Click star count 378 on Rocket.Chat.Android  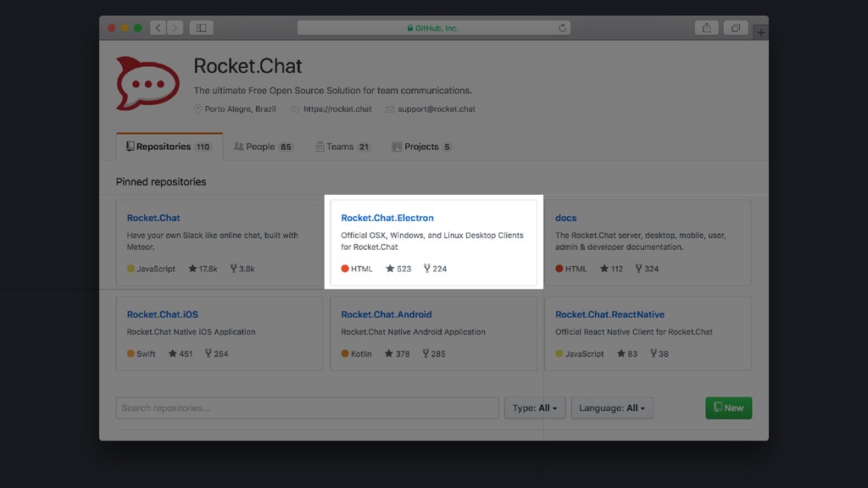point(398,353)
